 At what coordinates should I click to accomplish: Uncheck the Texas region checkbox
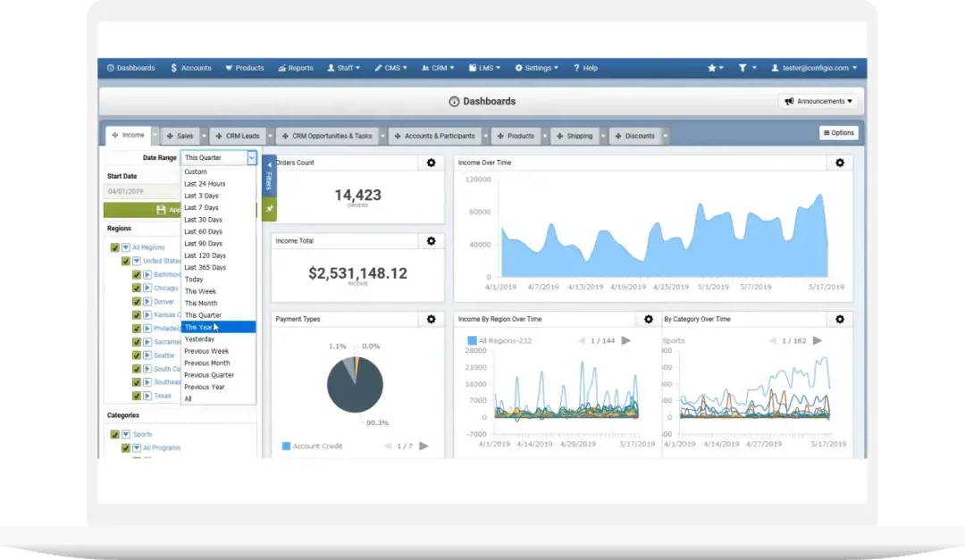pos(137,397)
